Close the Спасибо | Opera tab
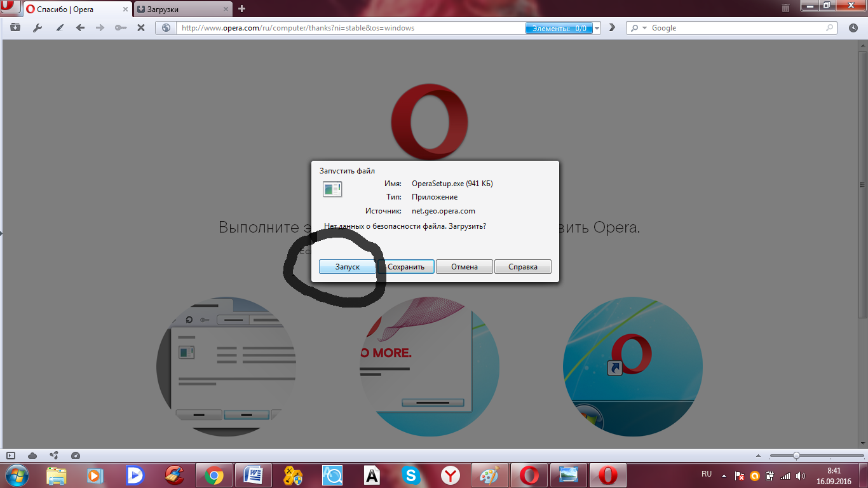The width and height of the screenshot is (868, 488). (x=124, y=10)
